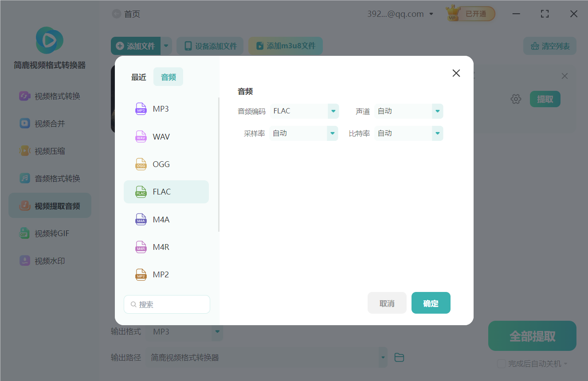Open the account menu dropdown
588x381 pixels.
click(431, 14)
